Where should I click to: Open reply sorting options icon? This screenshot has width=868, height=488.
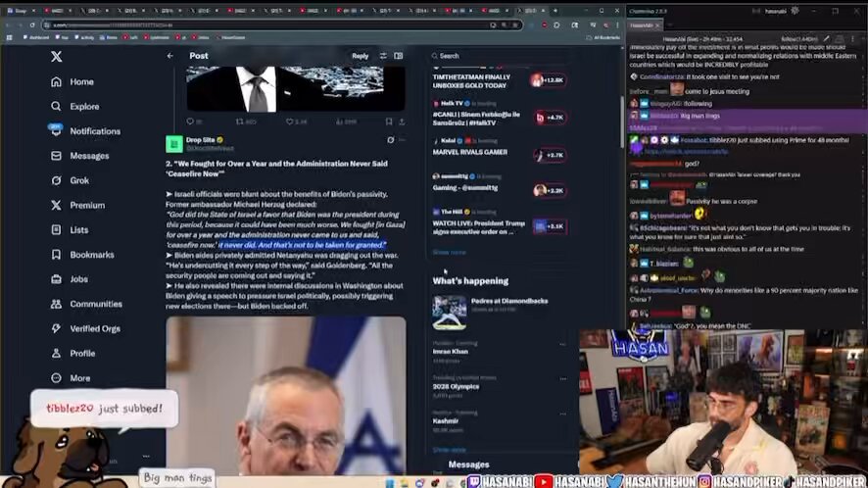click(x=383, y=56)
